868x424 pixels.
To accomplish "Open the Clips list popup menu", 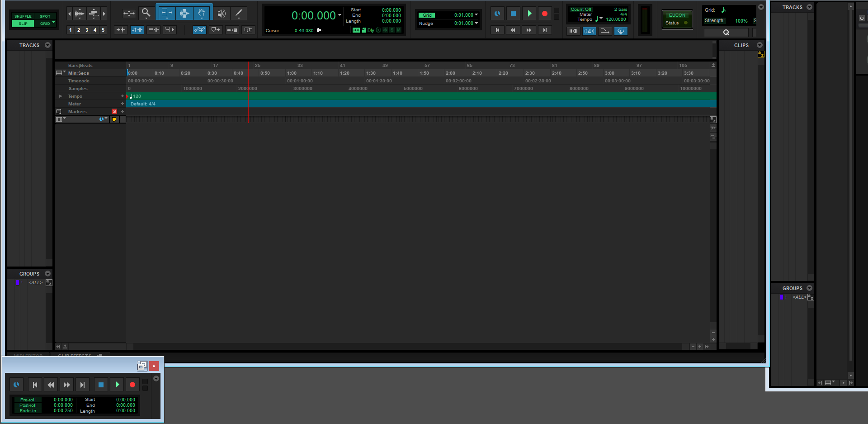I will click(759, 45).
